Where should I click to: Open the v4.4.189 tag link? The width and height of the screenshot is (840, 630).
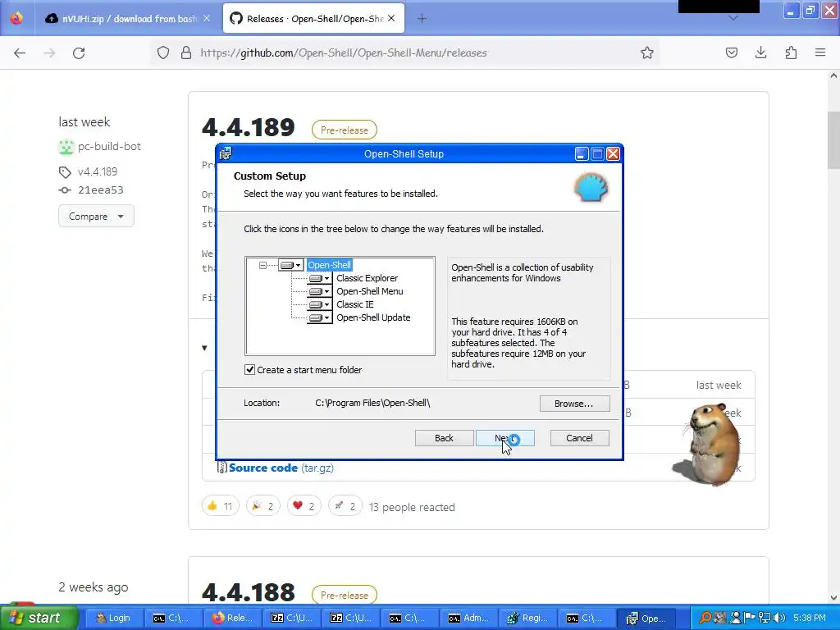click(98, 172)
